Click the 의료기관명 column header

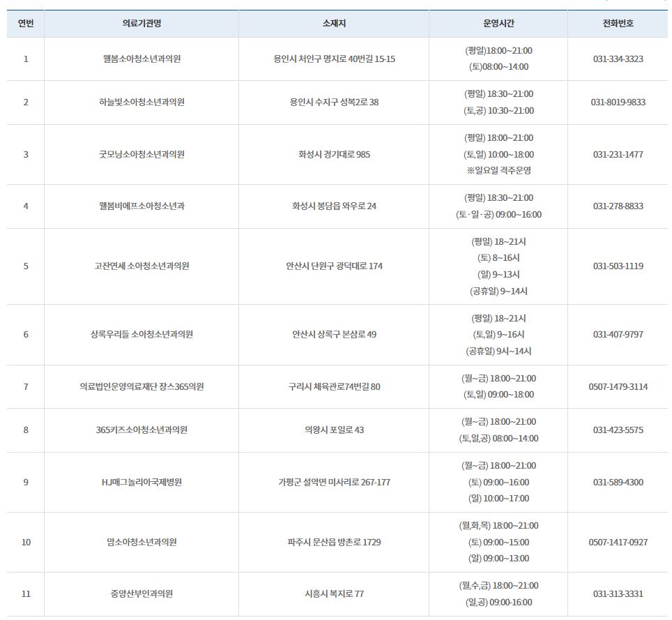142,23
